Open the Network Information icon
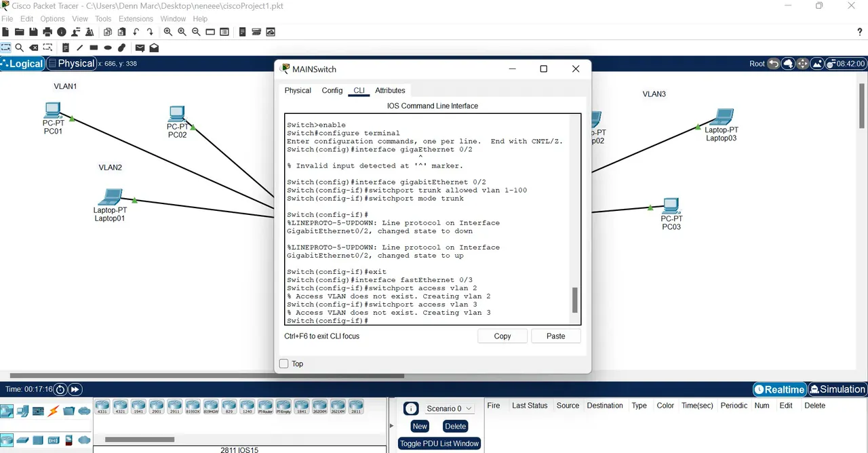The height and width of the screenshot is (453, 868). pos(62,32)
